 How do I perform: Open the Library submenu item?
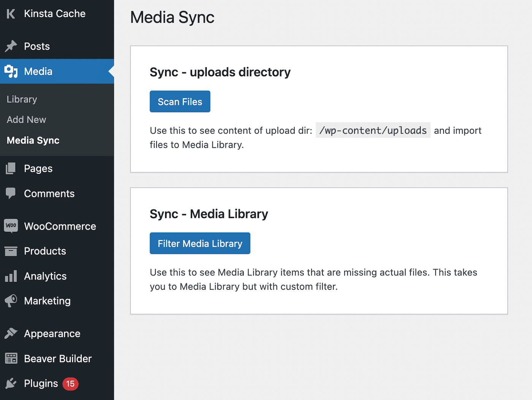22,99
